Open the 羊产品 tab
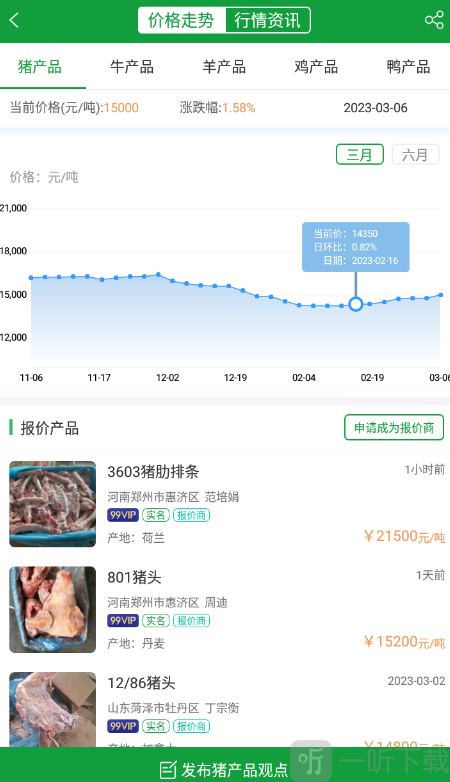Viewport: 450px width, 782px height. tap(225, 67)
